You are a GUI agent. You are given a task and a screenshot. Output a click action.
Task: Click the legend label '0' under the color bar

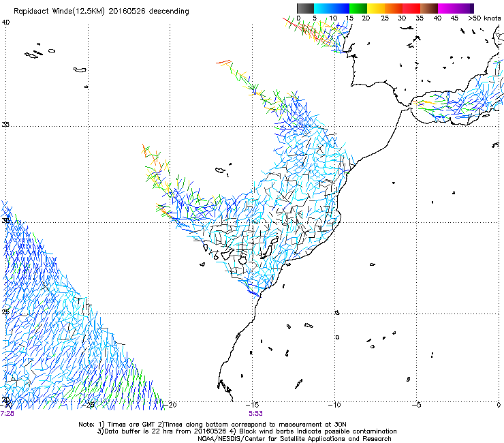[298, 18]
